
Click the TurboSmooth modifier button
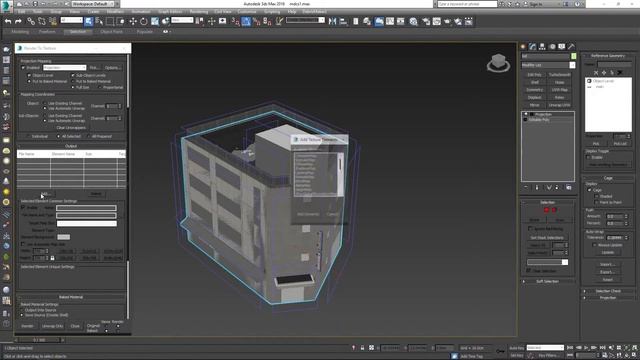pos(560,75)
